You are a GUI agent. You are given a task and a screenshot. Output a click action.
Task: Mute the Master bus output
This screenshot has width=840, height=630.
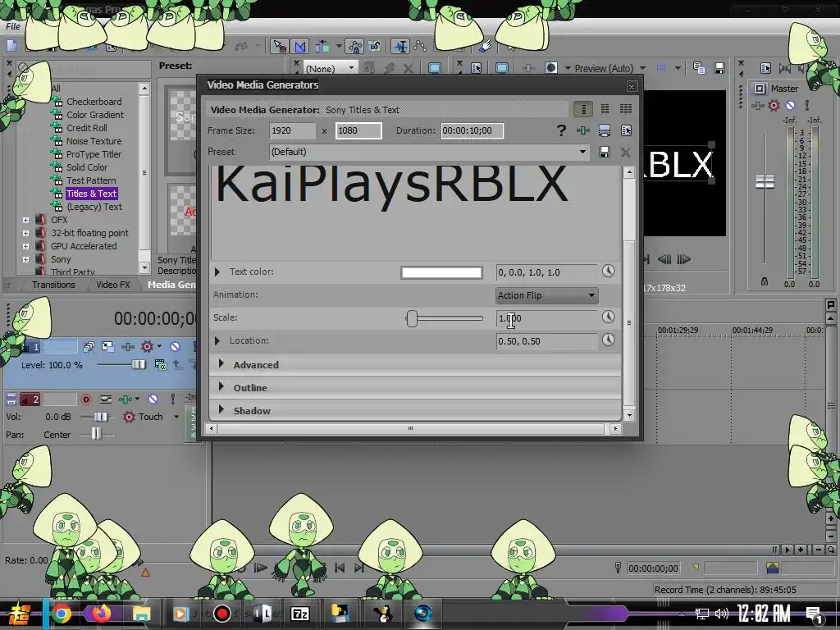pos(790,106)
